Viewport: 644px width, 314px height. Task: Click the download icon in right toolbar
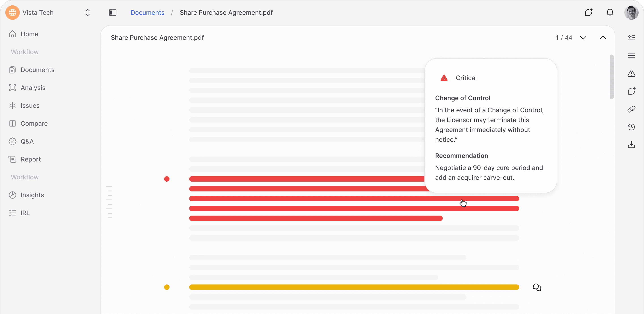631,145
